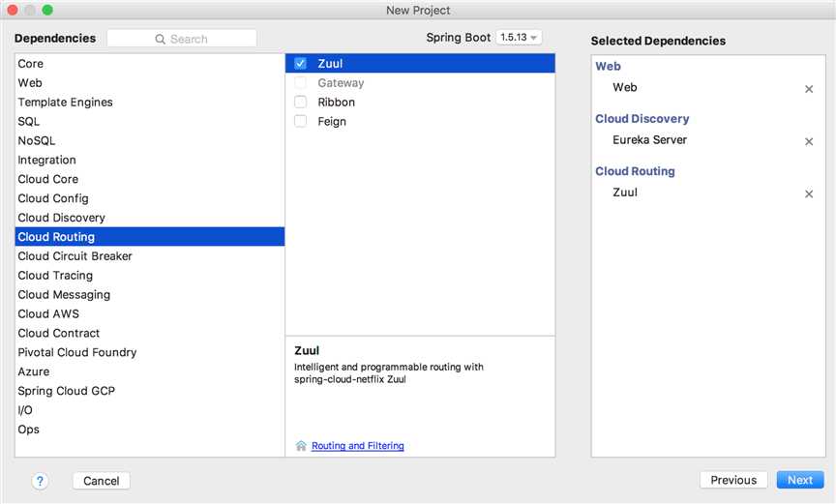
Task: Select the Cloud Discovery category
Action: point(61,218)
